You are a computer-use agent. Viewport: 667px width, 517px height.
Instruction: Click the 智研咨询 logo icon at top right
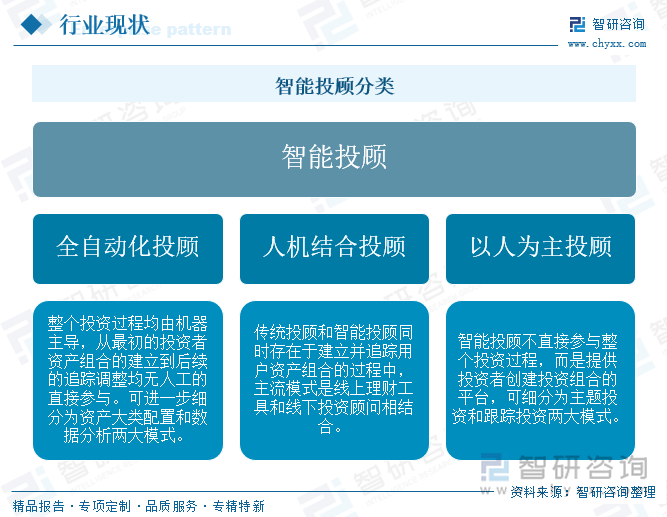(577, 24)
